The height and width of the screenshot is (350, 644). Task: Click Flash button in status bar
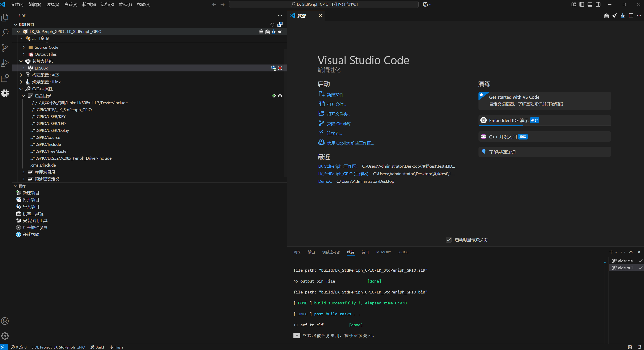click(116, 347)
